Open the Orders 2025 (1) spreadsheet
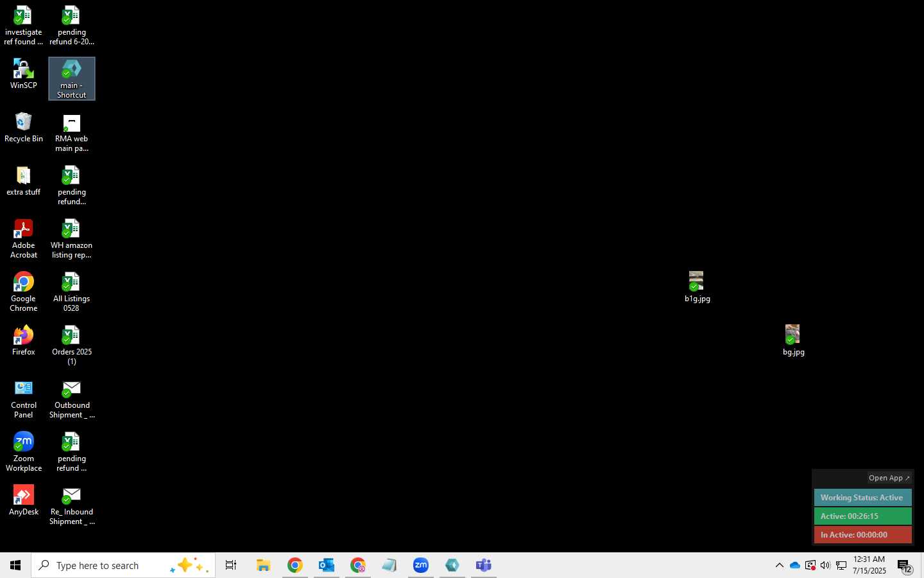 click(x=71, y=346)
